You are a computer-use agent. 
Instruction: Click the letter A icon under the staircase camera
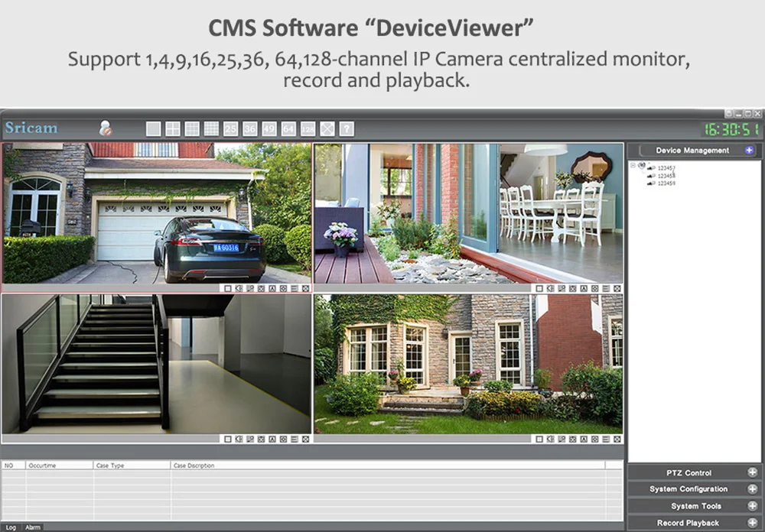(x=272, y=440)
